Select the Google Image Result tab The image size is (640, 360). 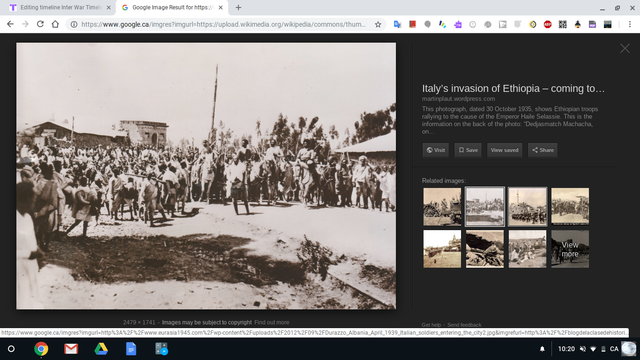coord(171,7)
